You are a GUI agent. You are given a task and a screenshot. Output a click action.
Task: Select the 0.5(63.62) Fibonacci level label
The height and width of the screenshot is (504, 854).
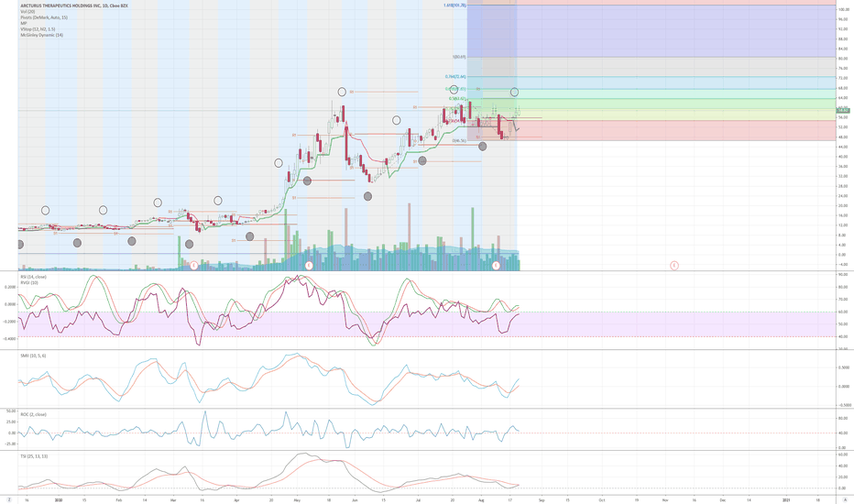457,99
